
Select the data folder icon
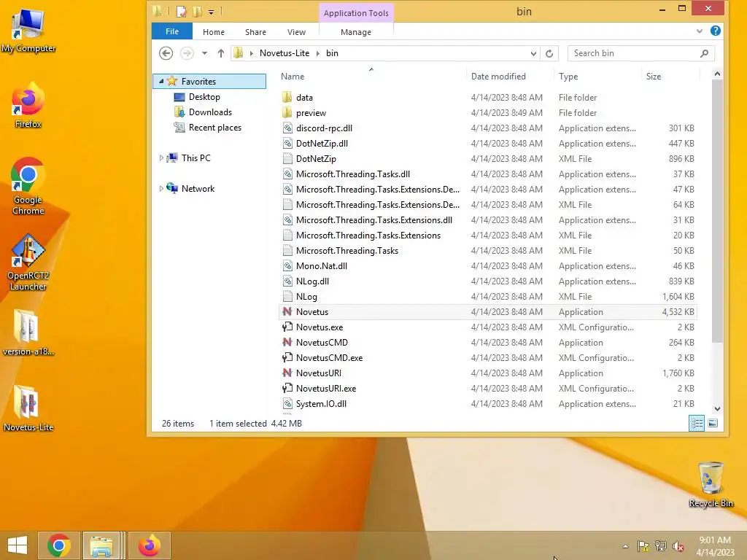click(287, 97)
